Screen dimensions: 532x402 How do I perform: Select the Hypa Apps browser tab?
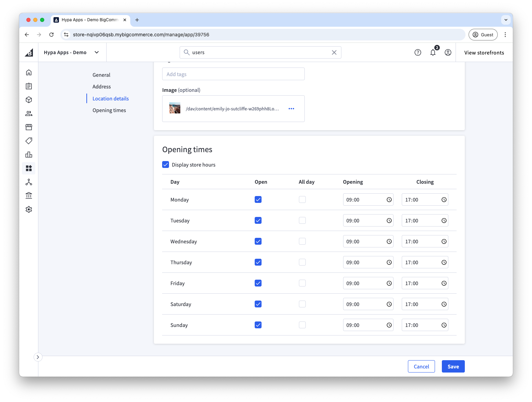[x=90, y=20]
